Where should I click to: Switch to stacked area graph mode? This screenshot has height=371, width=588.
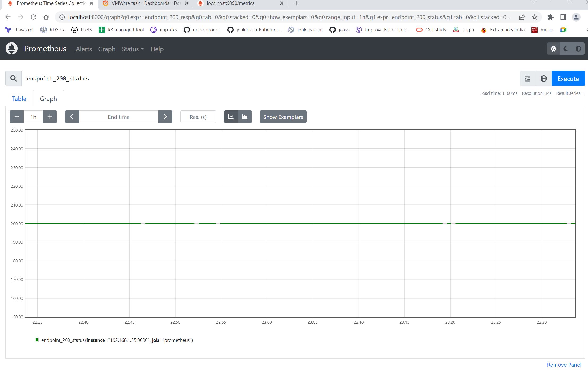(245, 117)
